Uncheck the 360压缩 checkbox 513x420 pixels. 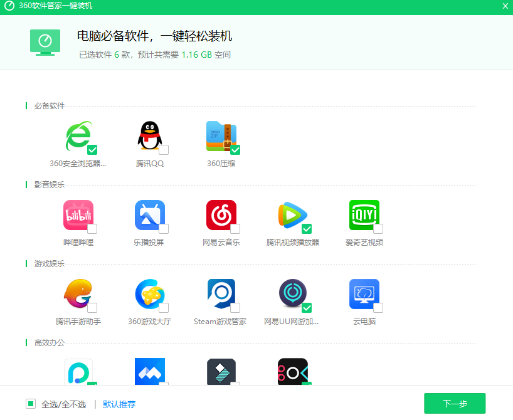(x=235, y=150)
